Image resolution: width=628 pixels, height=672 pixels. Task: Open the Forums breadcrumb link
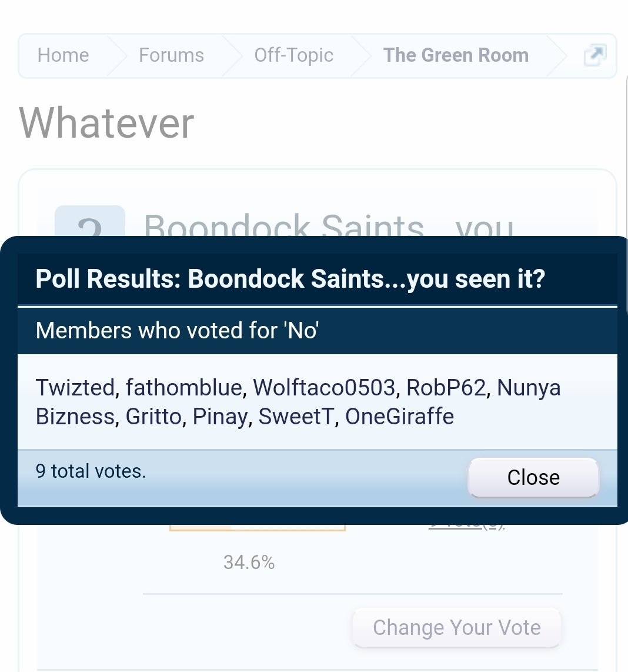point(171,55)
